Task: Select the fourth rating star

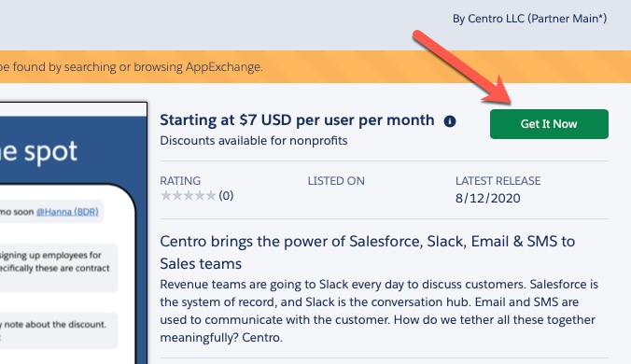Action: click(x=200, y=195)
